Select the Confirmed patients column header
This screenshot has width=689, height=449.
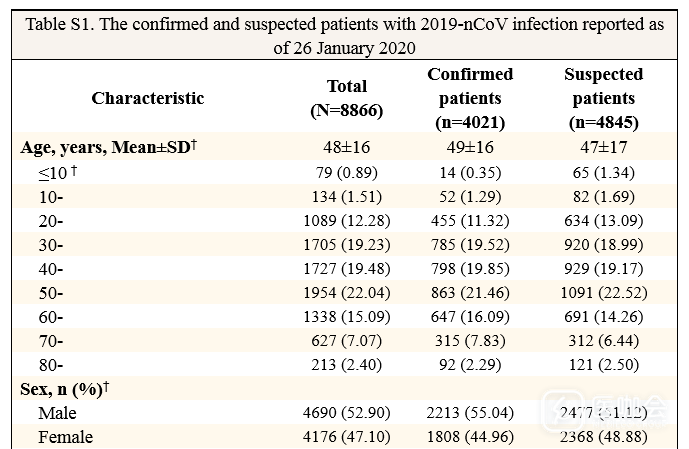click(x=470, y=98)
